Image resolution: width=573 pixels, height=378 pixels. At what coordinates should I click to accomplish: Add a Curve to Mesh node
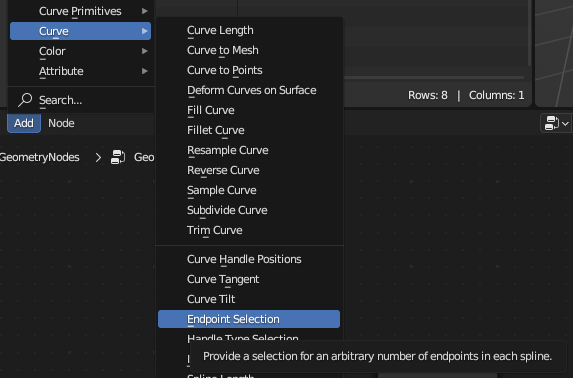(x=249, y=50)
